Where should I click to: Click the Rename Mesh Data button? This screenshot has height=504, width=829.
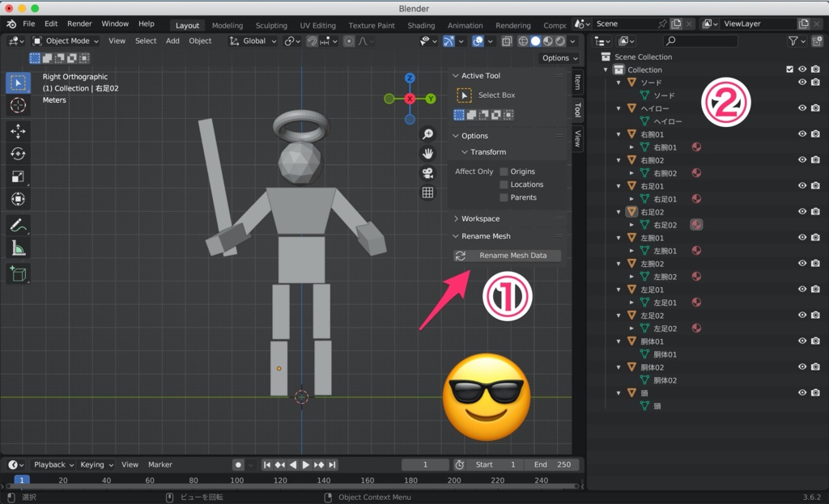click(507, 256)
